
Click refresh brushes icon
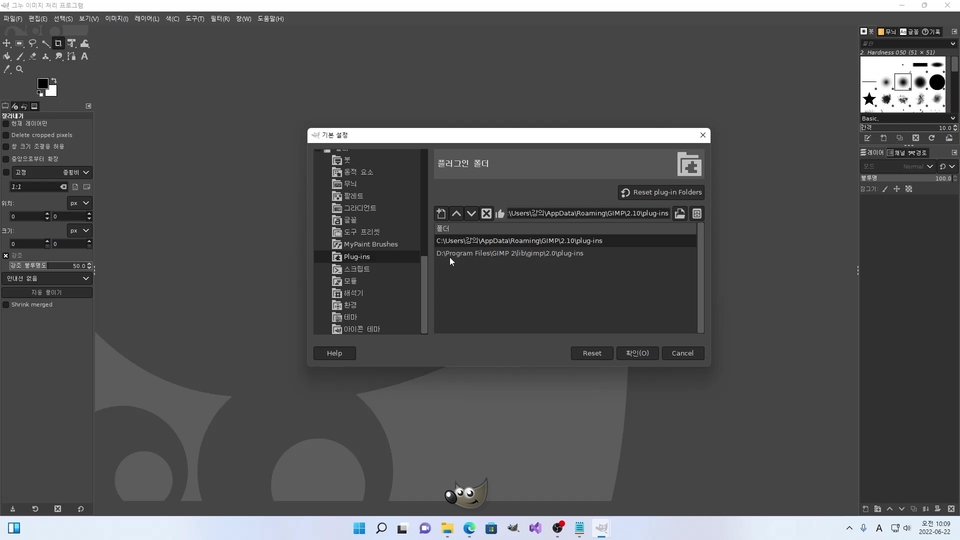pyautogui.click(x=932, y=138)
